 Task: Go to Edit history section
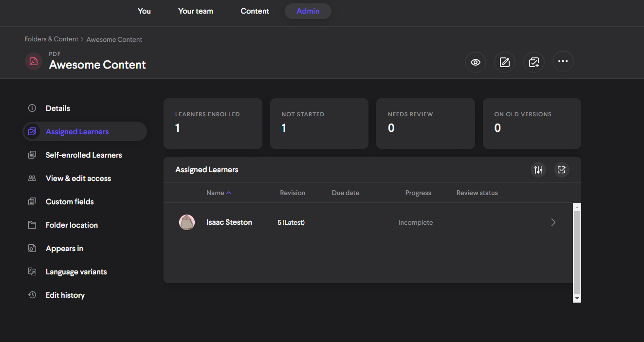[65, 295]
